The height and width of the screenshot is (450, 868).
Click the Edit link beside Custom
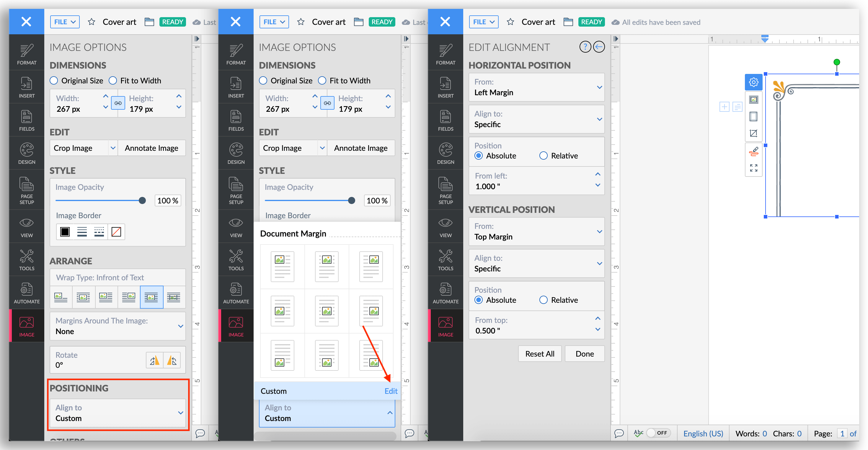coord(391,391)
